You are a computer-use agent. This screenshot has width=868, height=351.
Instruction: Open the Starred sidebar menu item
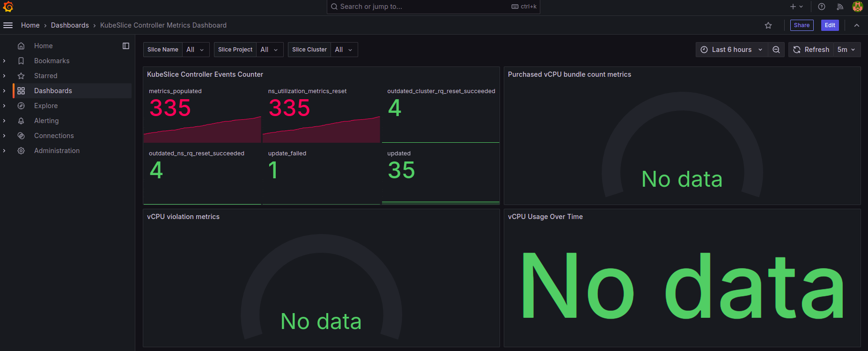(x=46, y=76)
